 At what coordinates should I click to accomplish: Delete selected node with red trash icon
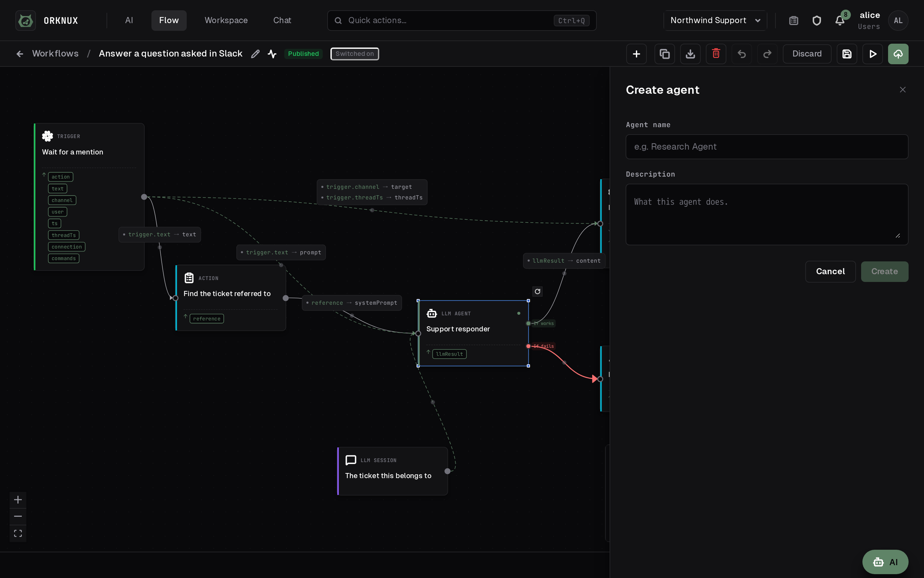pyautogui.click(x=716, y=54)
